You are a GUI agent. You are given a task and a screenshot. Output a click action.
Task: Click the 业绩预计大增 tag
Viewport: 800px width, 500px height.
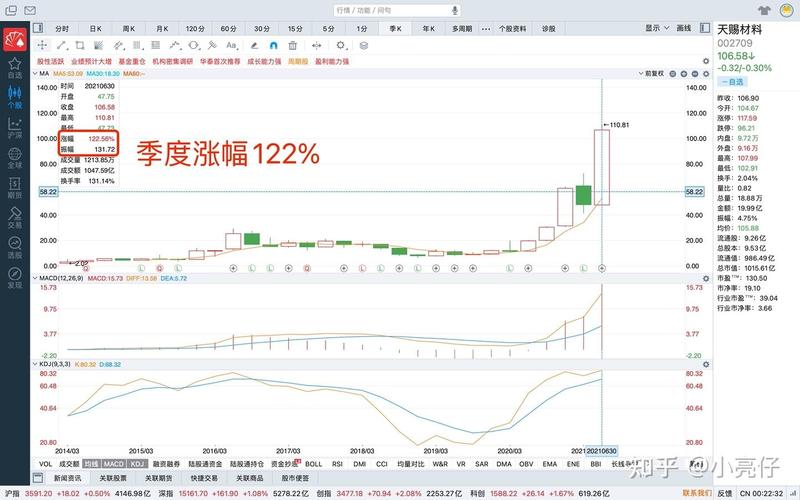(x=91, y=61)
